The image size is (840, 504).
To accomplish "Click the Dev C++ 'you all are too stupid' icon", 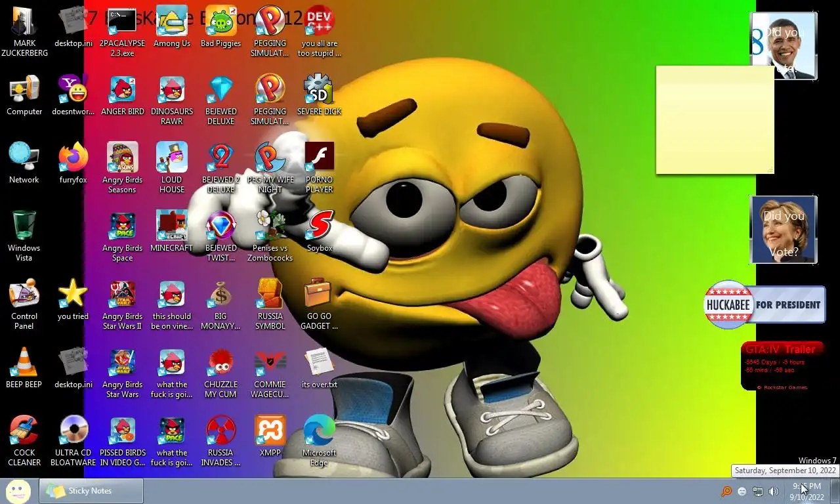I will (319, 31).
